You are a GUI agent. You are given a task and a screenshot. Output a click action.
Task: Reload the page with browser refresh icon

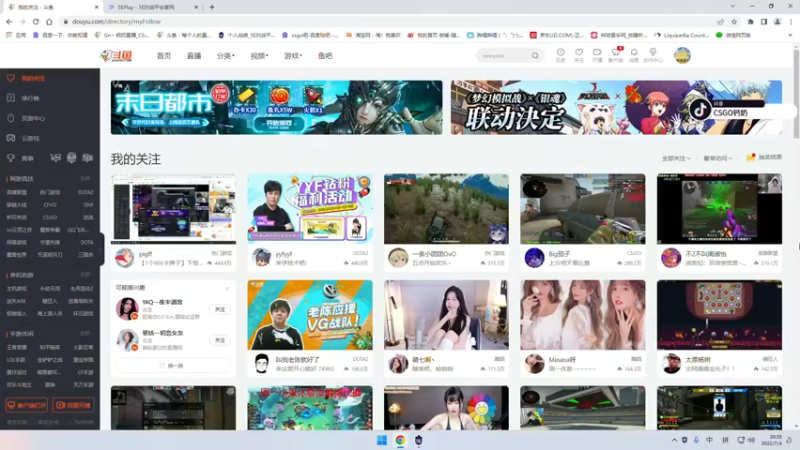pyautogui.click(x=36, y=21)
